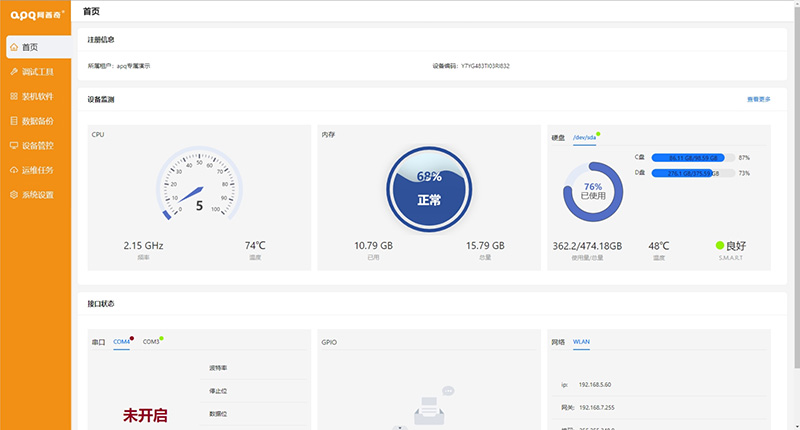
Task: Open 查看更多 link in device monitoring
Action: click(758, 100)
